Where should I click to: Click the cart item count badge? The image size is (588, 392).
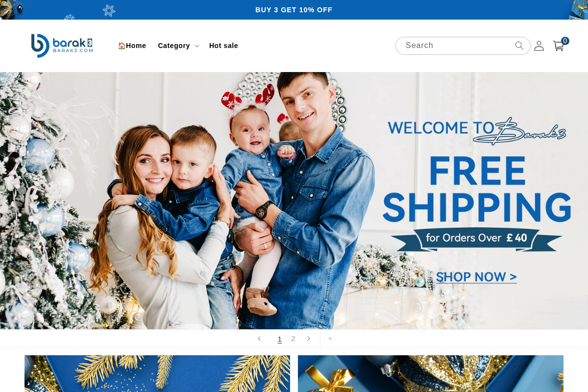(565, 41)
